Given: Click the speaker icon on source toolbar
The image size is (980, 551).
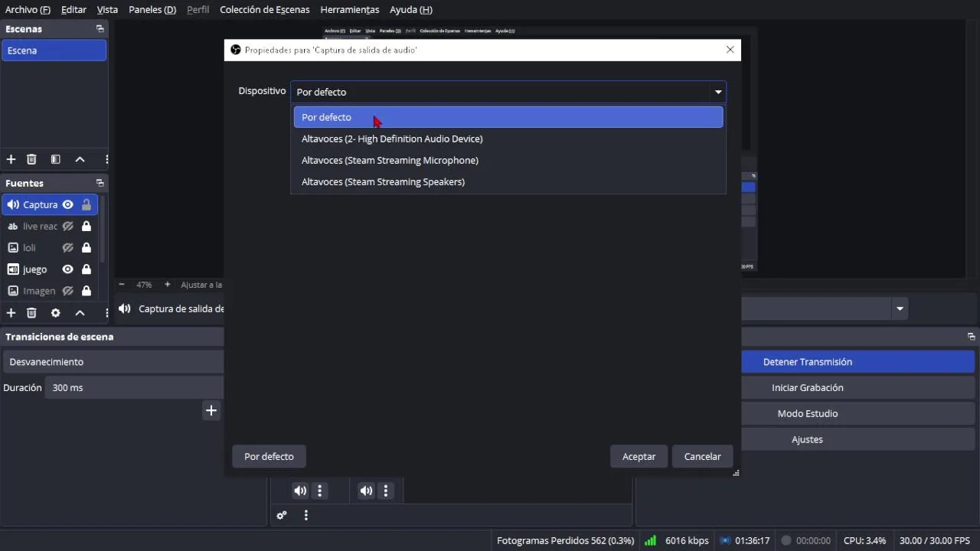Looking at the screenshot, I should 125,308.
